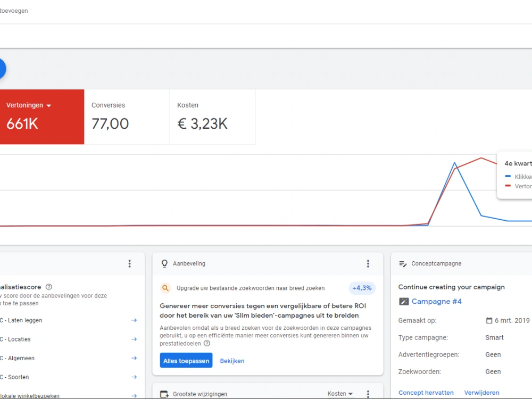Click the 'Geen' value beside Advertentiegroepen

pyautogui.click(x=493, y=354)
